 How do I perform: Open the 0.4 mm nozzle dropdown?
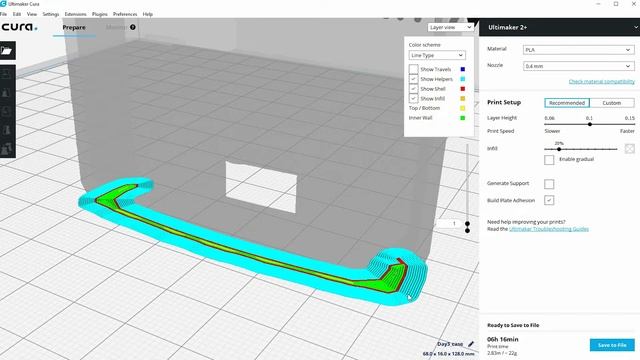pos(578,66)
